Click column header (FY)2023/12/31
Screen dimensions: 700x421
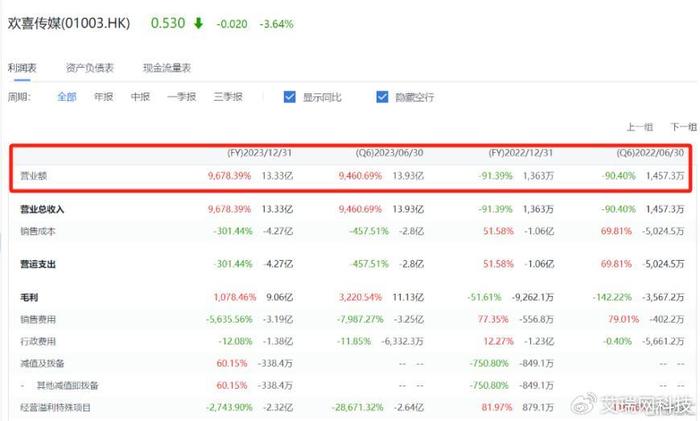coord(259,153)
